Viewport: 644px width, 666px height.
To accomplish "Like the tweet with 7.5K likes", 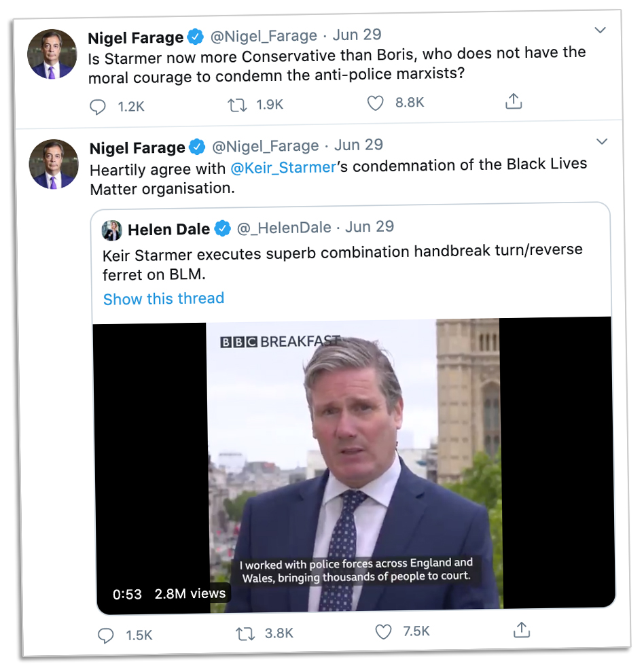I will (x=384, y=632).
